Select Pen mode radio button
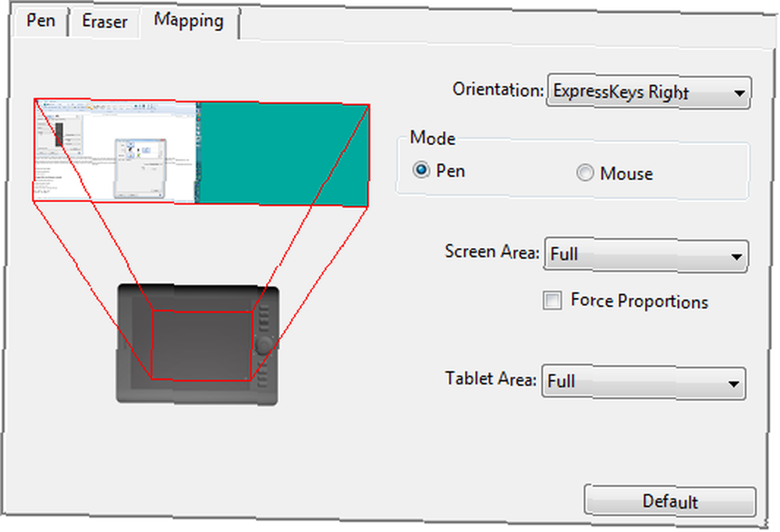The width and height of the screenshot is (780, 532). pos(421,171)
